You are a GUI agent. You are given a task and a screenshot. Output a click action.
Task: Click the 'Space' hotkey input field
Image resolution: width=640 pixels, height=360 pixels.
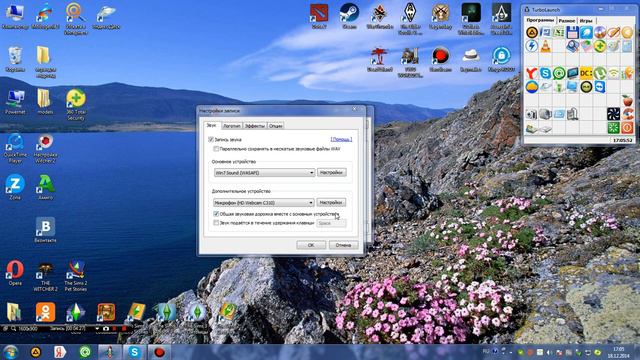[331, 223]
